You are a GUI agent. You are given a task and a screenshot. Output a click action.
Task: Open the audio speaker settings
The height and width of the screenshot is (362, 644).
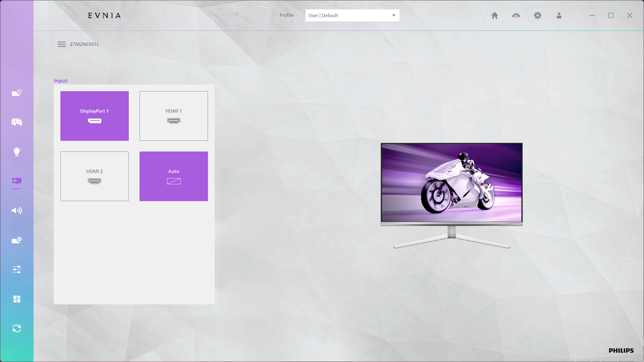tap(17, 210)
